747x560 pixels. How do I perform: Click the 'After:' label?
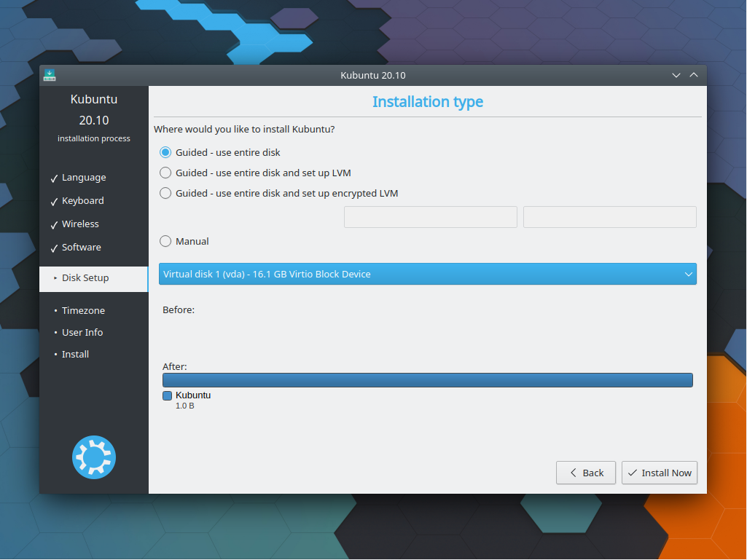(175, 367)
